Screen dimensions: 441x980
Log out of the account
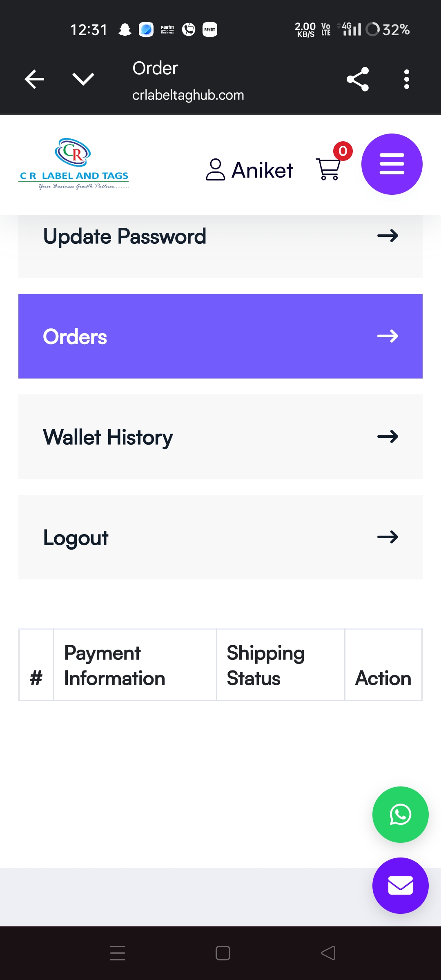tap(76, 537)
